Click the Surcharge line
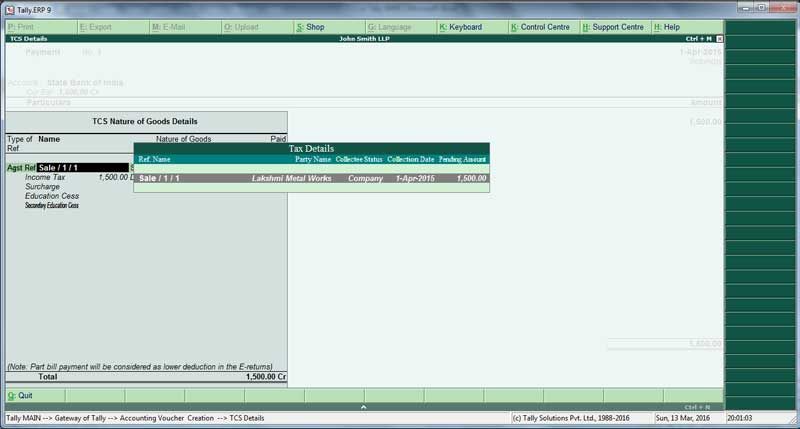 click(42, 187)
